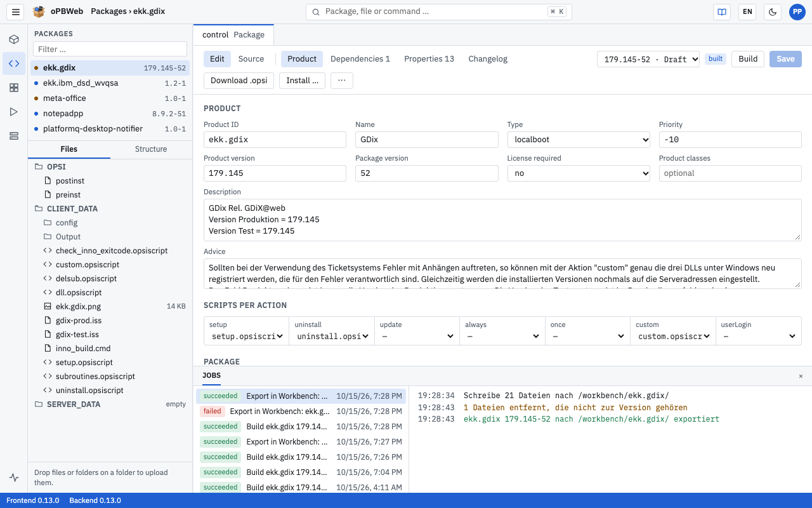Viewport: 812px width, 508px height.
Task: Click the Save button
Action: coord(785,59)
